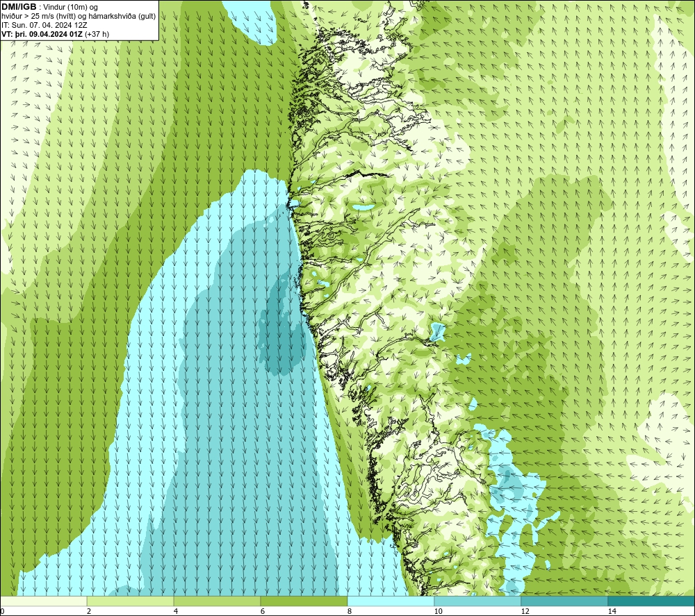
Task: Click the scale label '4'
Action: coord(176,611)
